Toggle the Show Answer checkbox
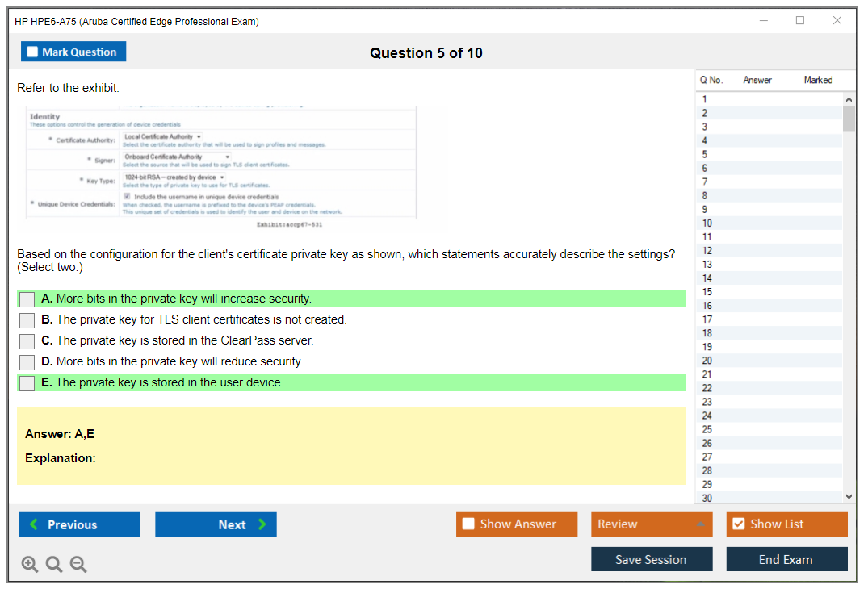 pyautogui.click(x=469, y=524)
